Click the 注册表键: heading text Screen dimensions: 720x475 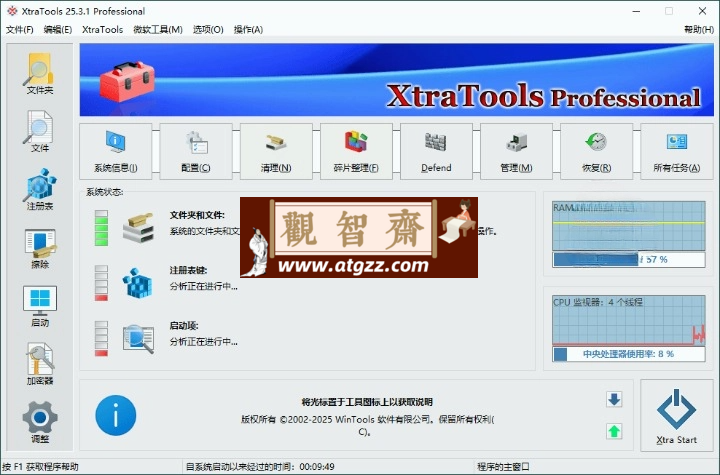pyautogui.click(x=188, y=270)
